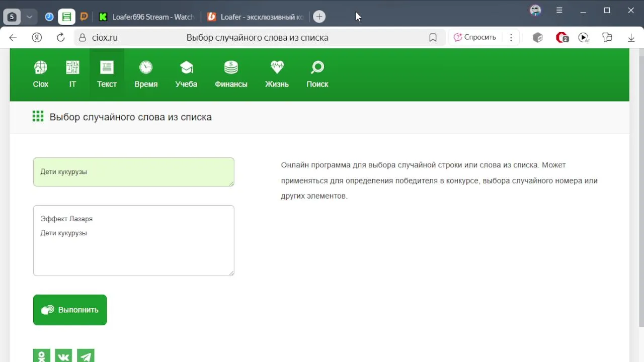
Task: Switch to the Loafer эксклюзивный tab
Action: [x=256, y=17]
